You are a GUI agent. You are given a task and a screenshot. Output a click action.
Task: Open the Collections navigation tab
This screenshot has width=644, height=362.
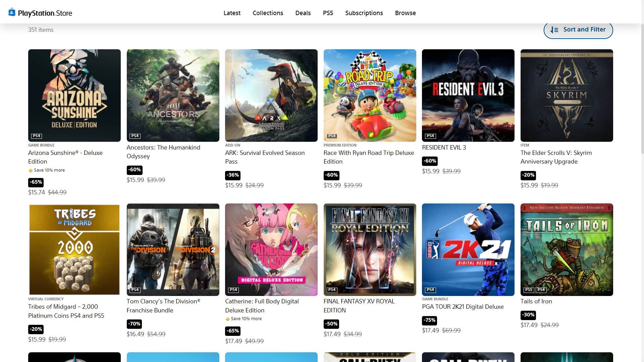[268, 13]
